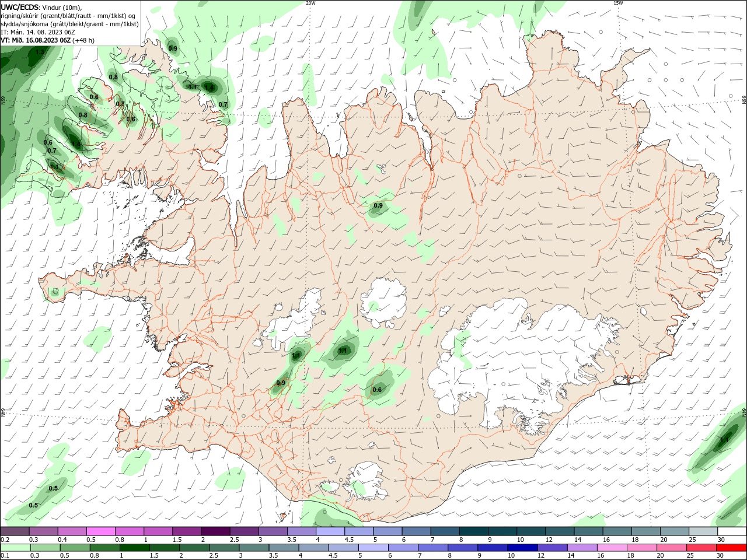Click the 1.3 precipitation value below header
This screenshot has width=747, height=560.
40,52
